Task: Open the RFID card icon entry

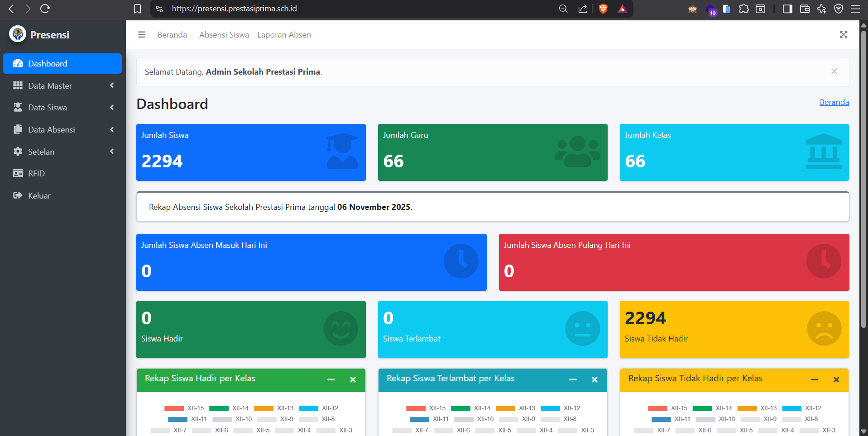Action: [18, 173]
